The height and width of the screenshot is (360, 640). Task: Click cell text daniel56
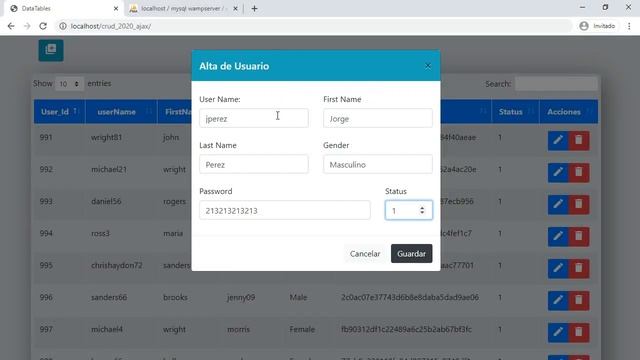point(106,201)
